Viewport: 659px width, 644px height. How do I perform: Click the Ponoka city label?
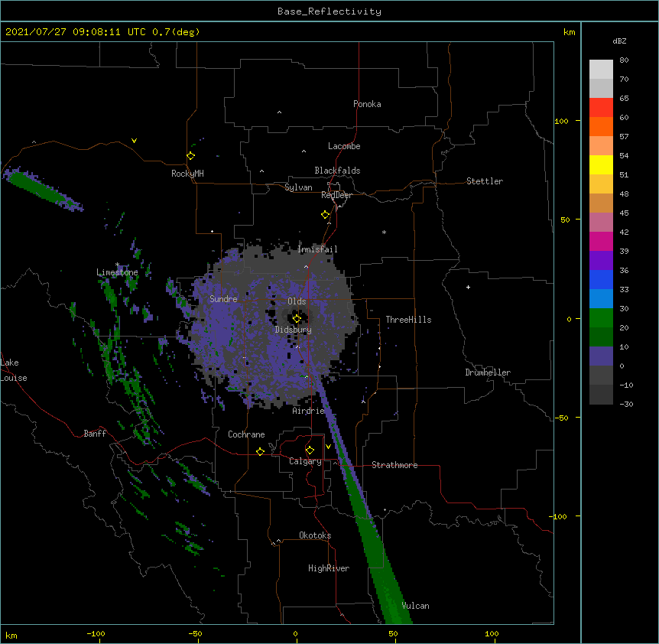pos(367,104)
